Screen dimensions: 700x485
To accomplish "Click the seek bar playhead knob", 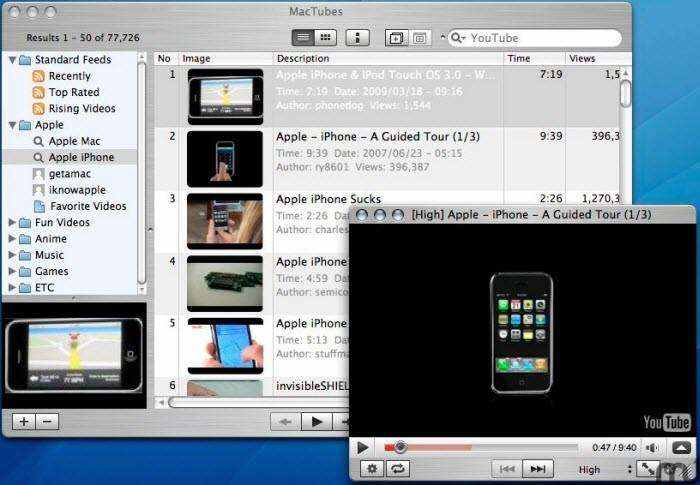I will coord(400,447).
